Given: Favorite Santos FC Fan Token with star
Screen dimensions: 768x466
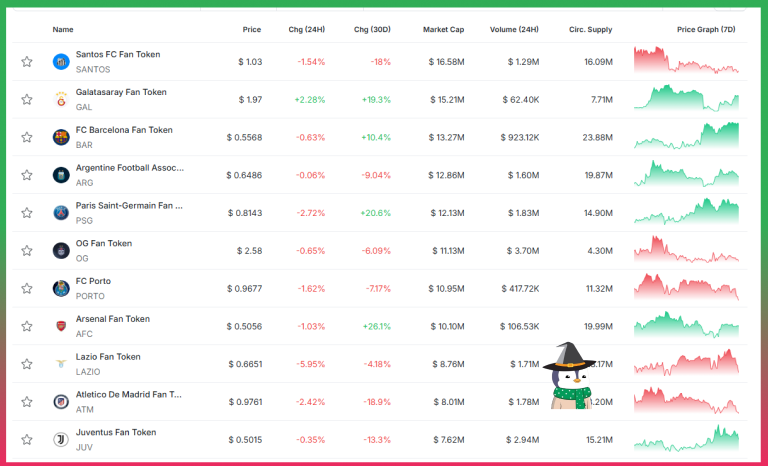Looking at the screenshot, I should [x=27, y=62].
